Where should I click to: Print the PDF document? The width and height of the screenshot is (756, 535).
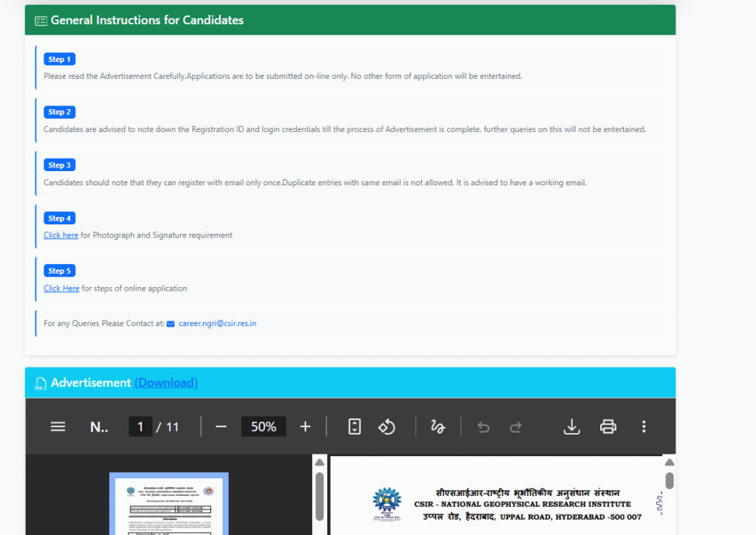click(x=608, y=427)
